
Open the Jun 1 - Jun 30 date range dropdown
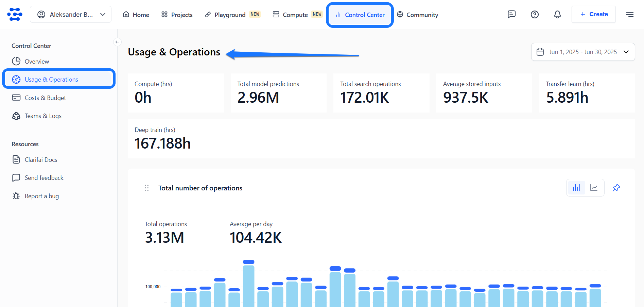tap(583, 52)
